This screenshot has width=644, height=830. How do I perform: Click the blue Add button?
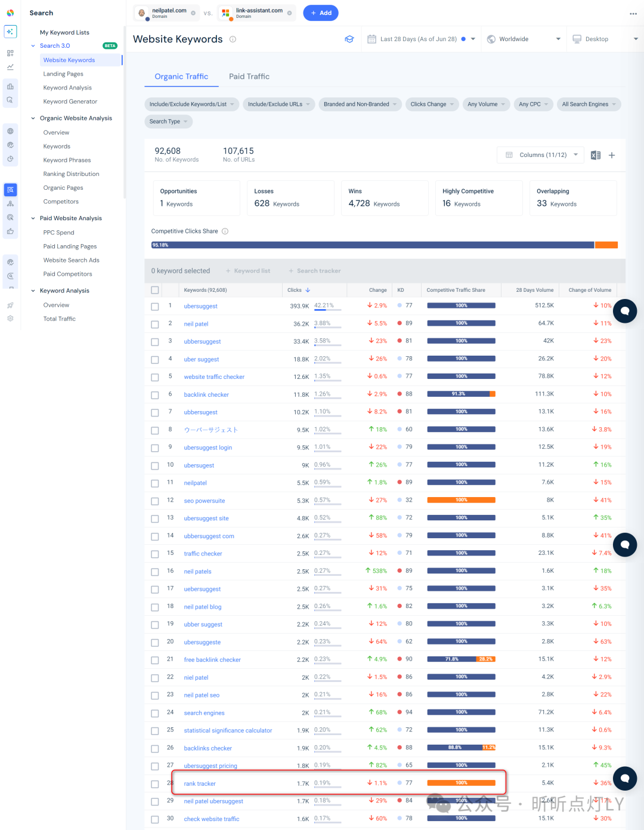click(x=321, y=13)
